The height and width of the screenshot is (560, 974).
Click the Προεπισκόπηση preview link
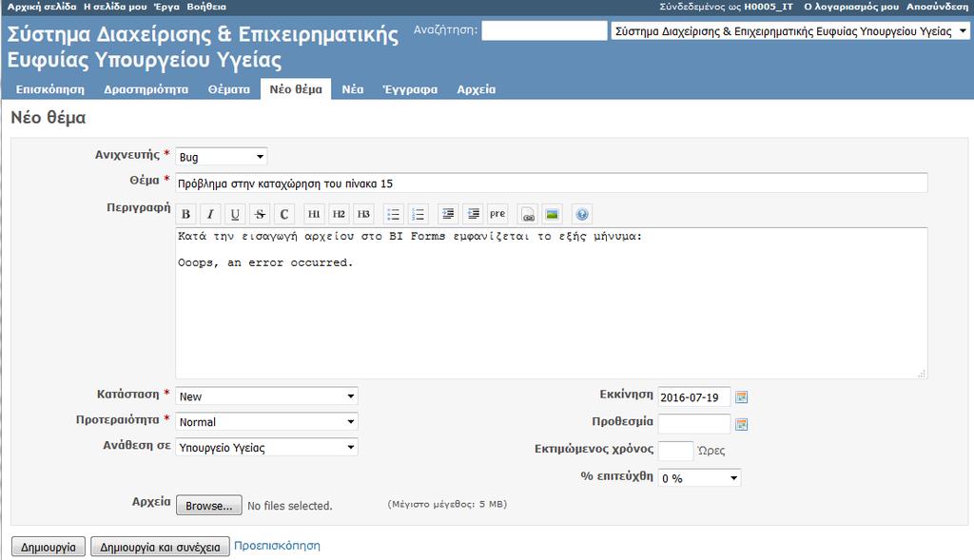(277, 546)
